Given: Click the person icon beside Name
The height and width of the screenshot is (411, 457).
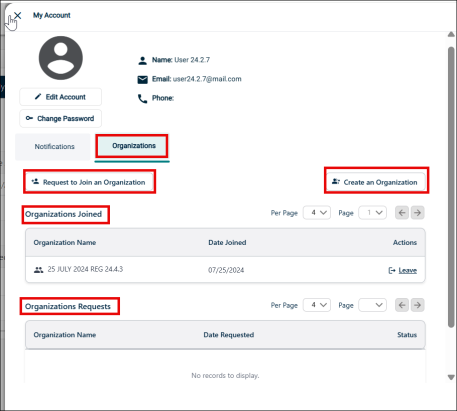Looking at the screenshot, I should pos(142,60).
